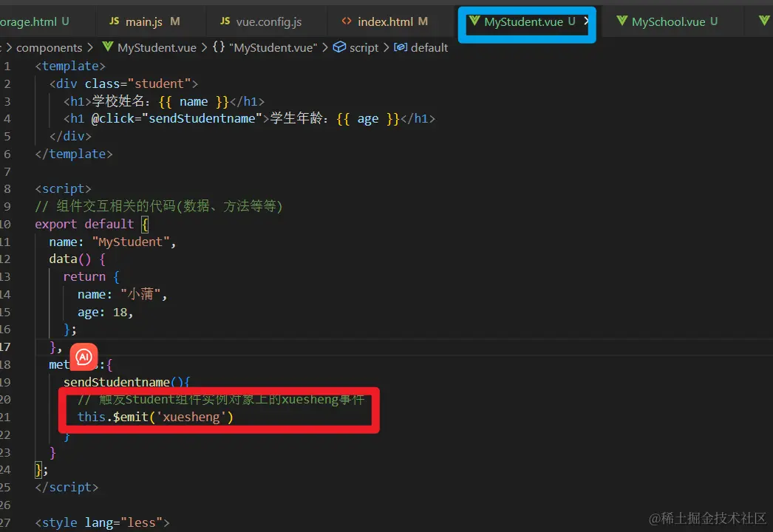
Task: Click the cube script icon in breadcrumb
Action: coord(339,47)
